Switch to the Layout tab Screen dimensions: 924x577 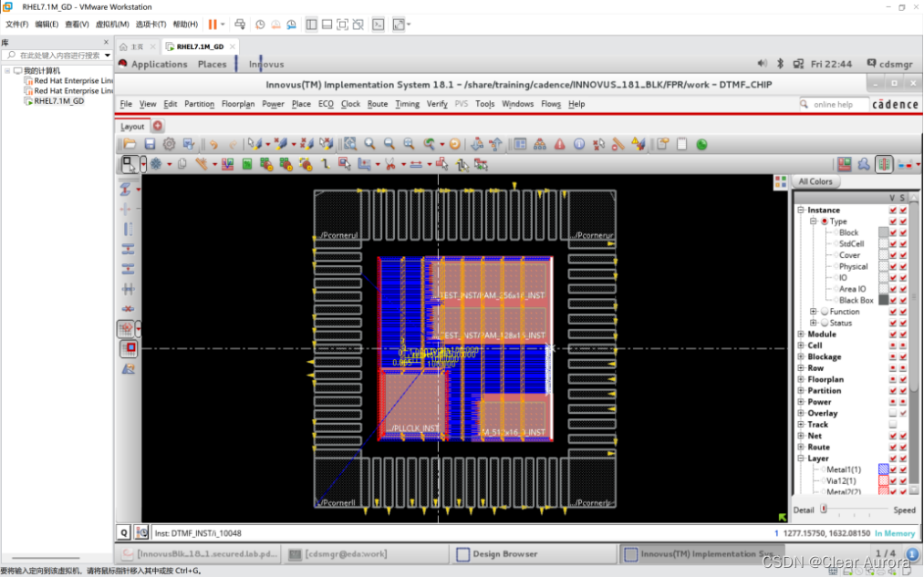[132, 126]
